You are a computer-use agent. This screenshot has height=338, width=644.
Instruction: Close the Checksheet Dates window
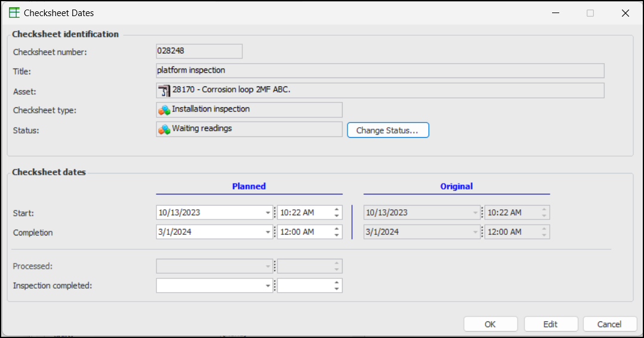(x=625, y=13)
